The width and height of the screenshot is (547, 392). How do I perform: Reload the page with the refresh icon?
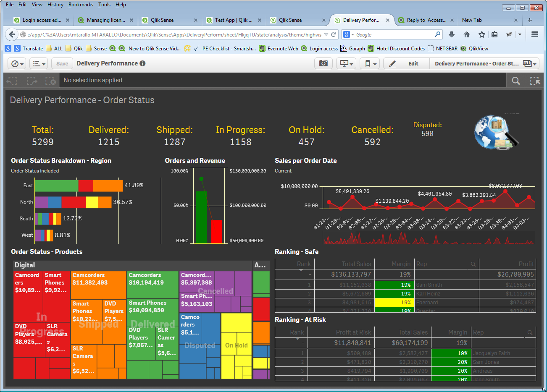tap(334, 34)
